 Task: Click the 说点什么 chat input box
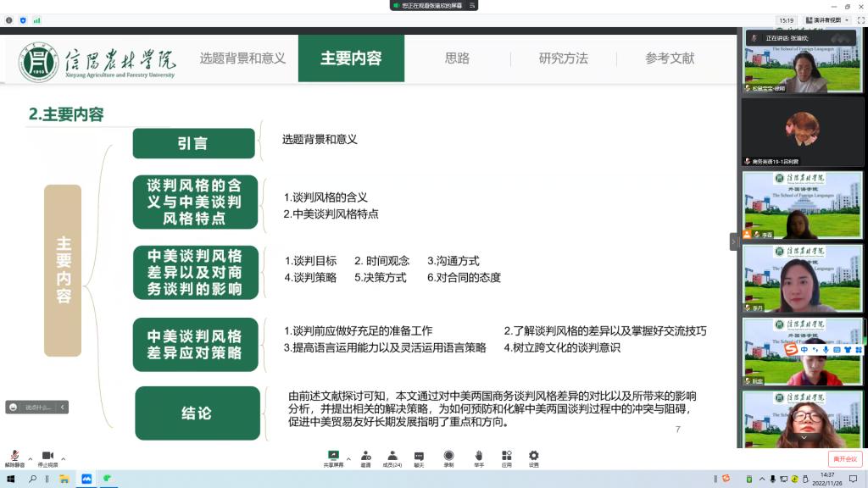coord(39,407)
